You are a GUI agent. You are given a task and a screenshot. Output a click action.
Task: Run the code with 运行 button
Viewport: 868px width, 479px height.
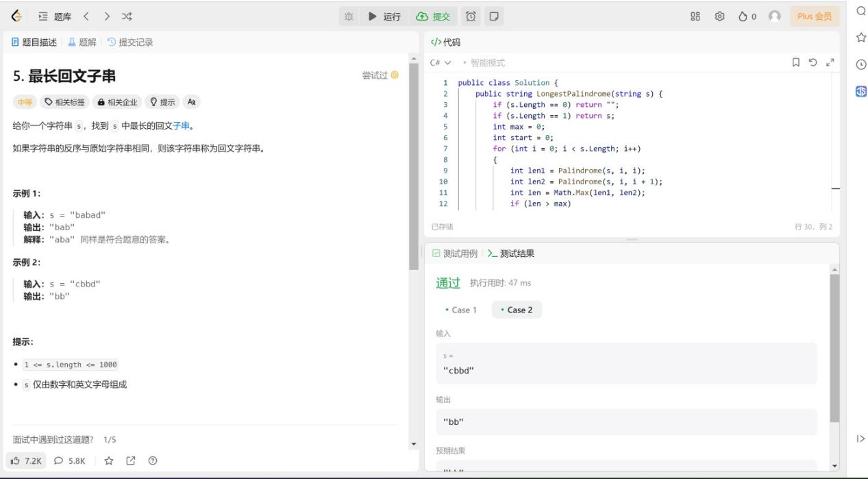[x=385, y=16]
